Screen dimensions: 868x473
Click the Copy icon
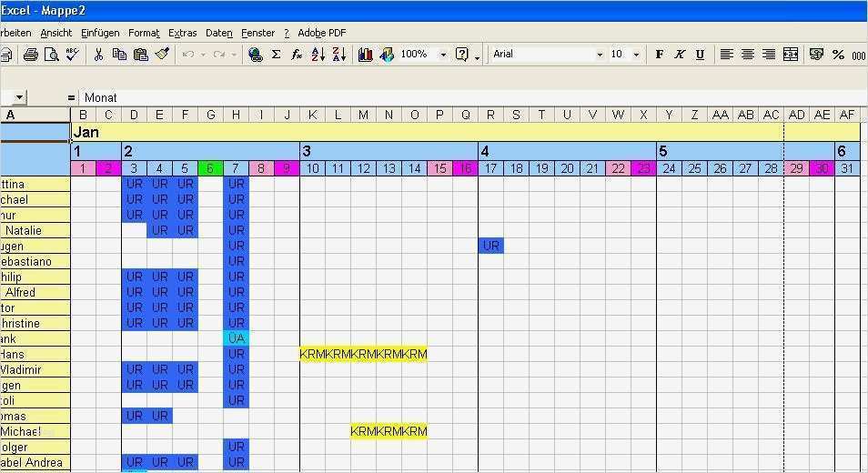pos(119,55)
